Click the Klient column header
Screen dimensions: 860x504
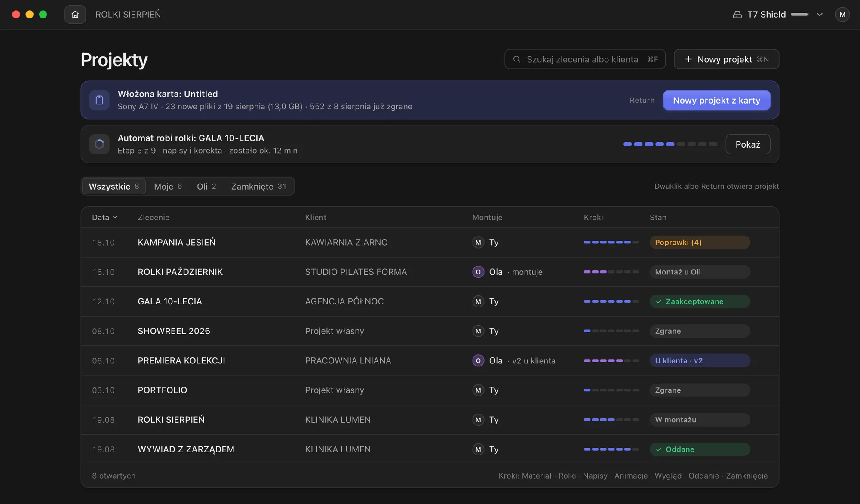pyautogui.click(x=316, y=218)
